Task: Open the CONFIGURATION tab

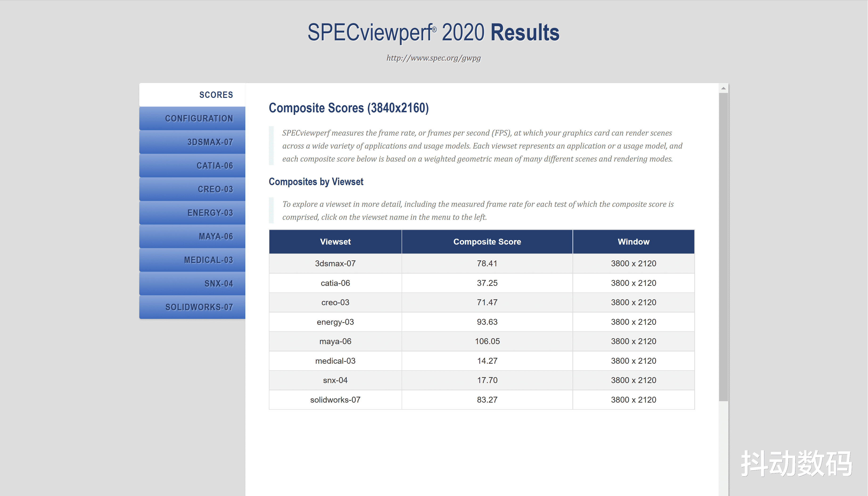Action: click(x=192, y=119)
